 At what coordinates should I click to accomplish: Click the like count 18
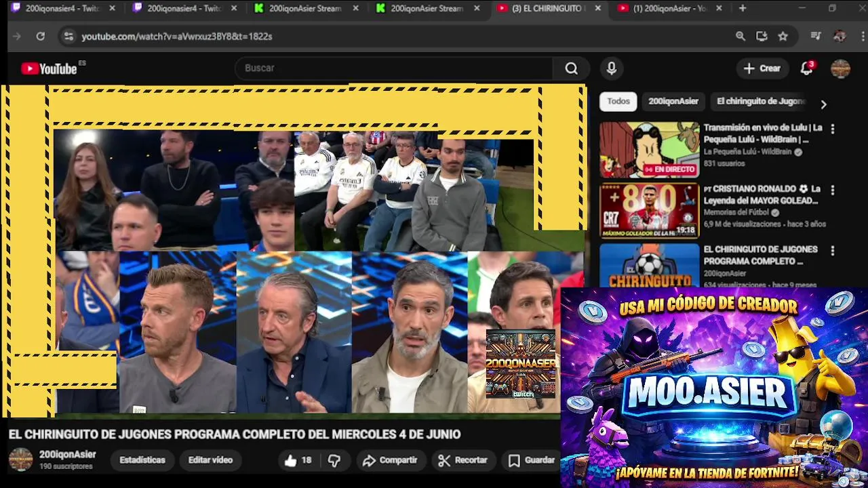307,460
